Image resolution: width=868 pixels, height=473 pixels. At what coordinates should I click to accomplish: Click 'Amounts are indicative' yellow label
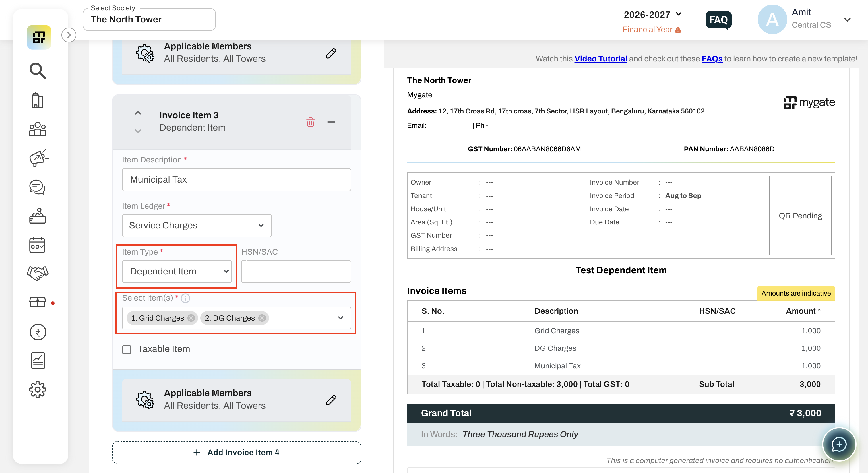click(796, 293)
